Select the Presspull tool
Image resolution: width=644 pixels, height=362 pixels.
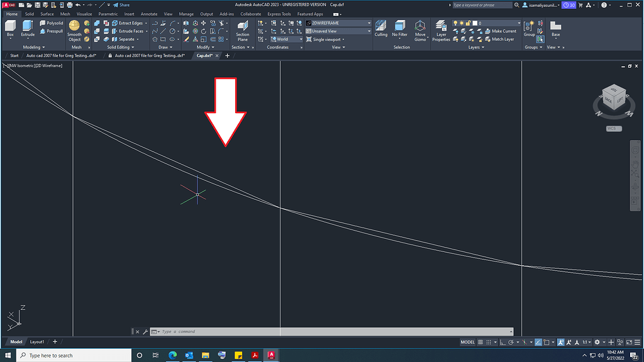[x=52, y=31]
